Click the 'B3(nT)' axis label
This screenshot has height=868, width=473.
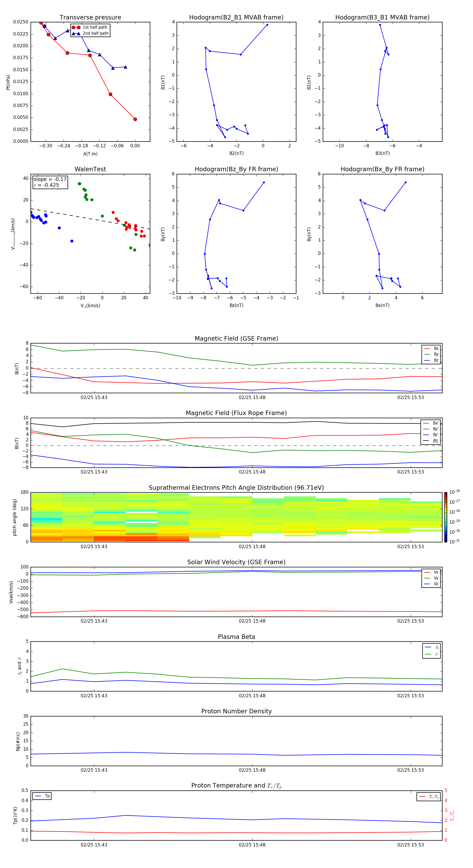click(382, 153)
